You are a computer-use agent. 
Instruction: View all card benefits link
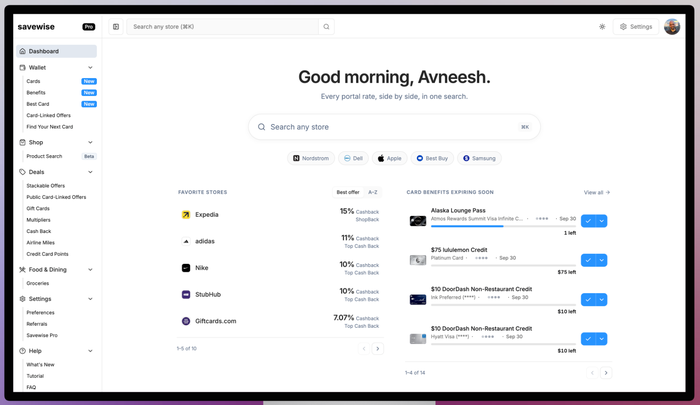tap(597, 192)
